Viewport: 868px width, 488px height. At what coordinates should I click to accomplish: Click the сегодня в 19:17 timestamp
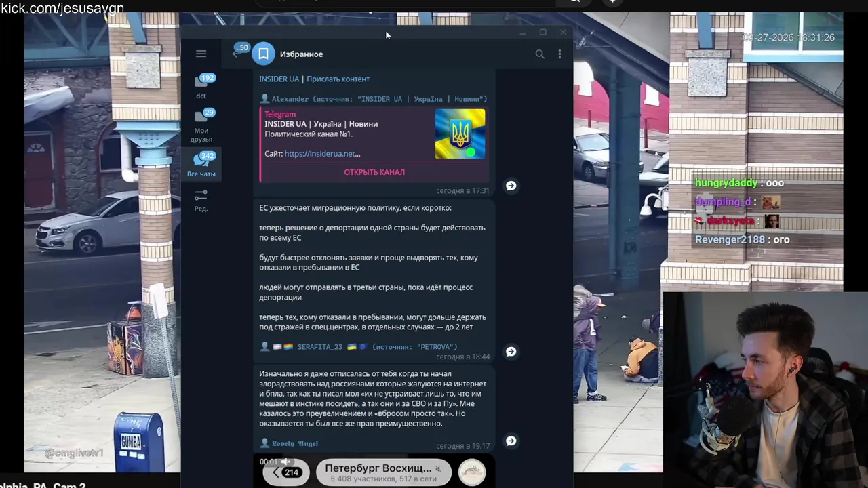pos(462,446)
